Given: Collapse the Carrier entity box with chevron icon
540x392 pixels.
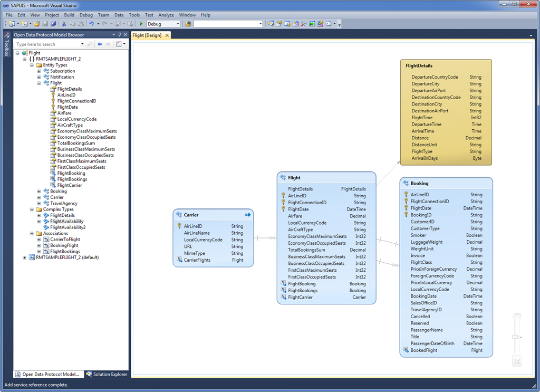Looking at the screenshot, I should point(247,215).
